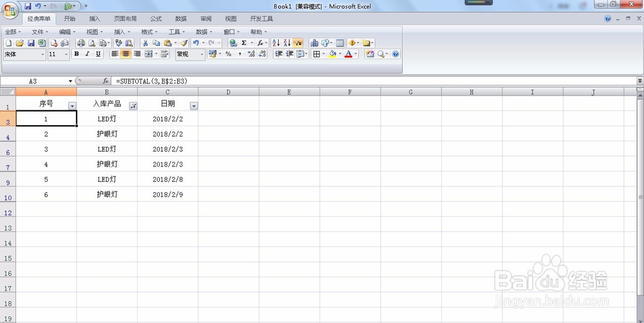Set Align Right on cell
Screen dimensions: 644x323
click(137, 54)
